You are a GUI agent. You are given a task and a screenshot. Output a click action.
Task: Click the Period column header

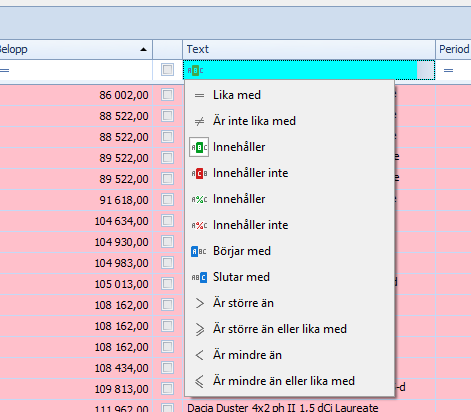click(453, 49)
